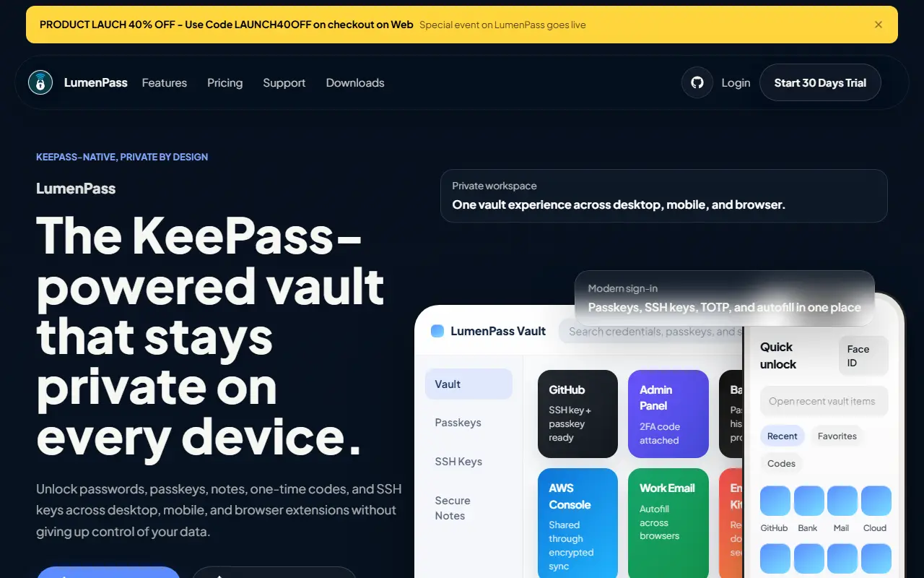
Task: Tap the Bank app tile under Quick unlock
Action: pyautogui.click(x=809, y=501)
